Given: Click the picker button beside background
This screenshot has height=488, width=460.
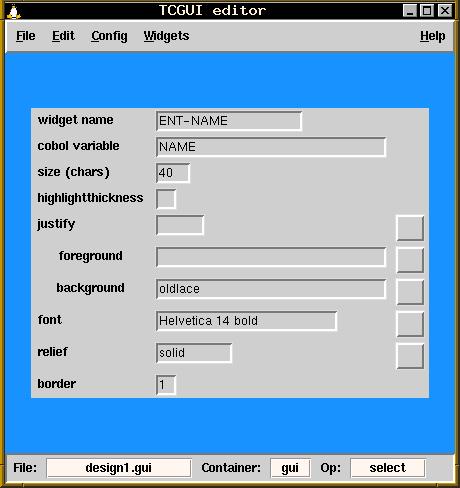Looking at the screenshot, I should [410, 292].
